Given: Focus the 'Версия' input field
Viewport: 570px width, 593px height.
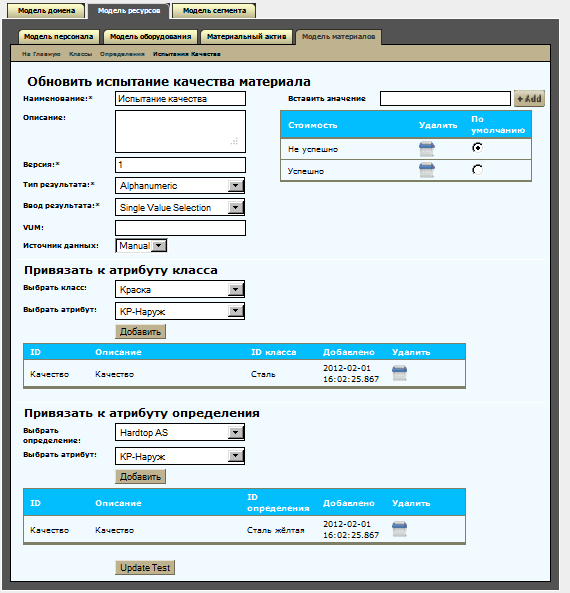Looking at the screenshot, I should click(180, 165).
